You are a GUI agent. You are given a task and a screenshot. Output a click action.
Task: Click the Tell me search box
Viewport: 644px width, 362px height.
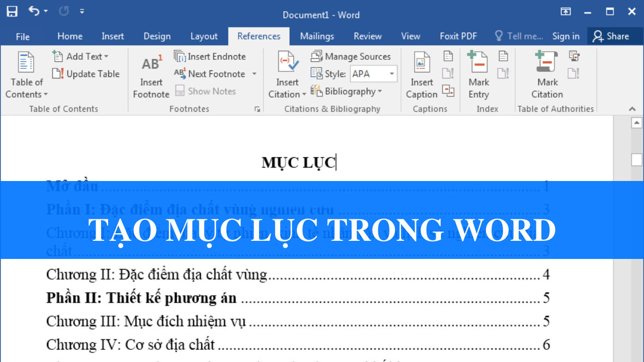point(519,36)
